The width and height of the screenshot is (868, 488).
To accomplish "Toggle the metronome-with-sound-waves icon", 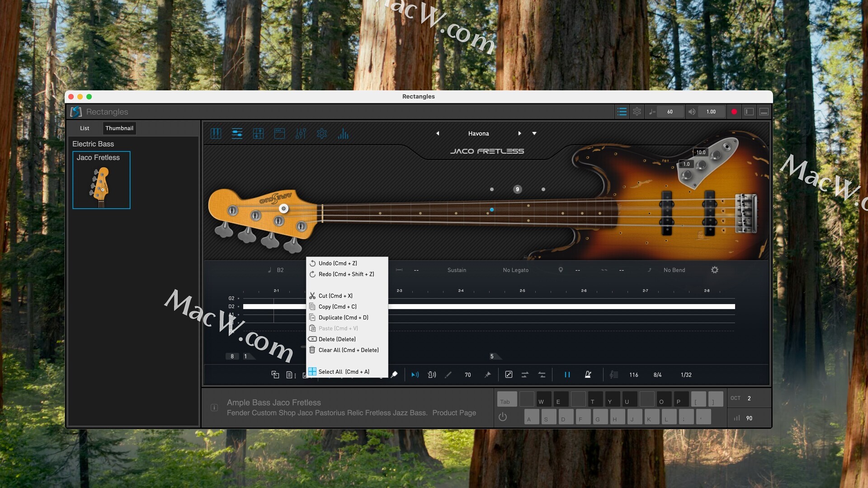I will click(432, 375).
